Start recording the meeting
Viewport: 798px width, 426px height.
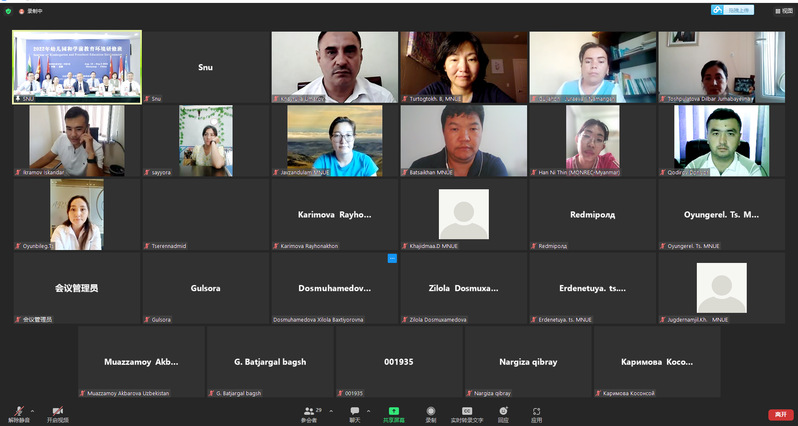pyautogui.click(x=430, y=413)
